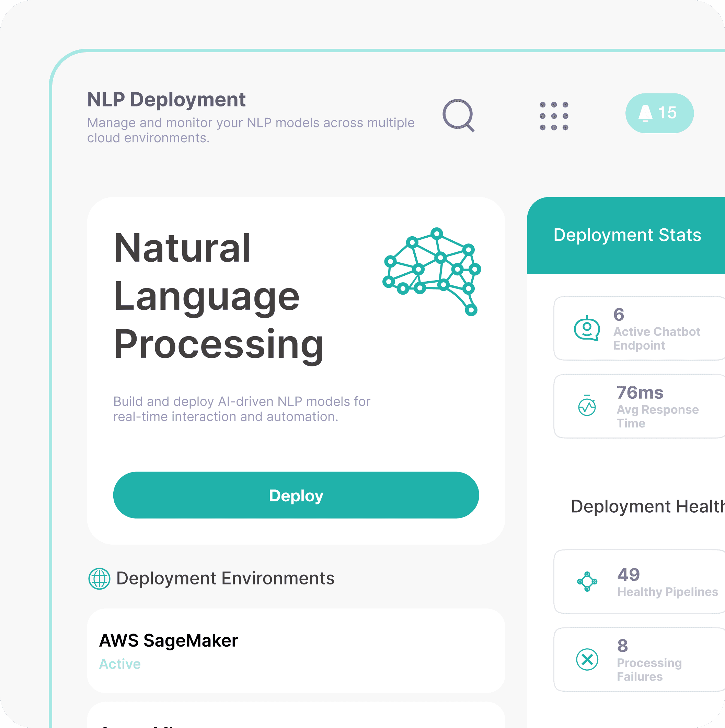The height and width of the screenshot is (728, 725).
Task: Click the globe icon beside Deployment Environments
Action: pyautogui.click(x=99, y=578)
